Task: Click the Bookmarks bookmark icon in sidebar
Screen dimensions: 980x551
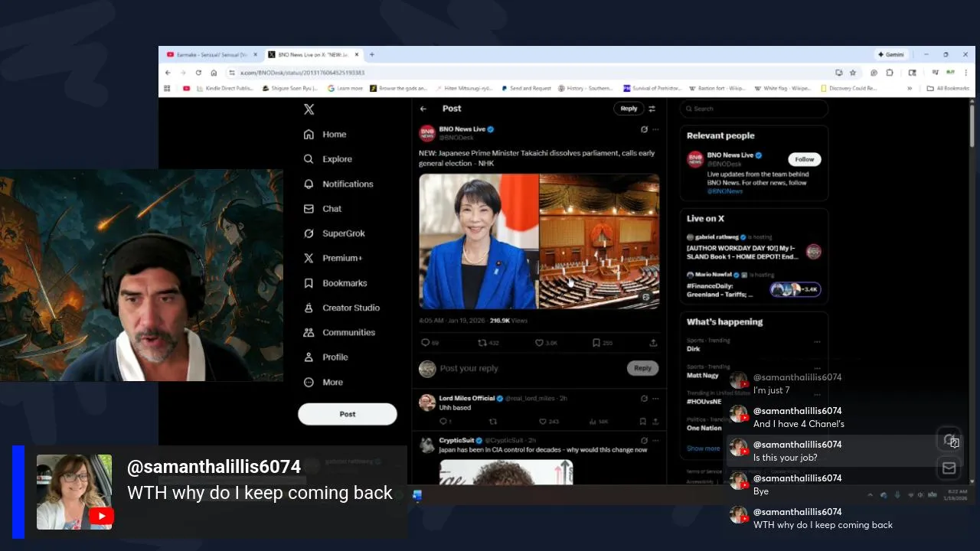Action: point(309,283)
